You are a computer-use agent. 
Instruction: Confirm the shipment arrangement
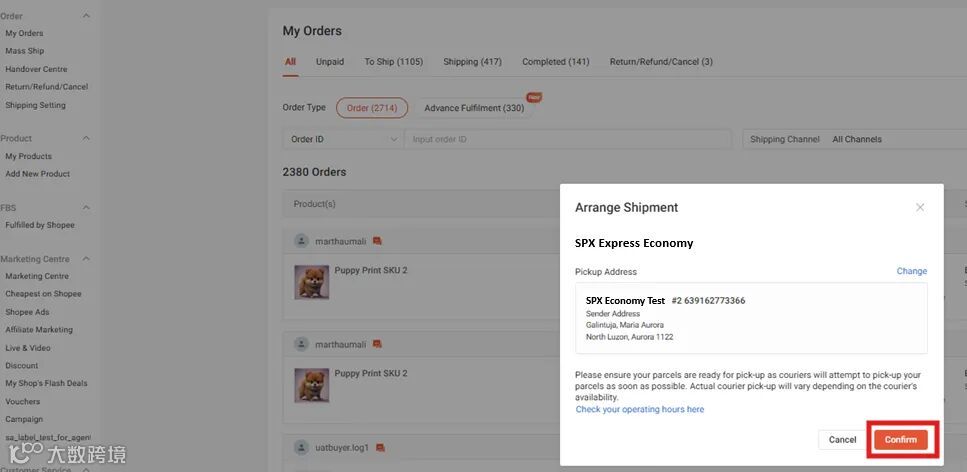[x=900, y=439]
